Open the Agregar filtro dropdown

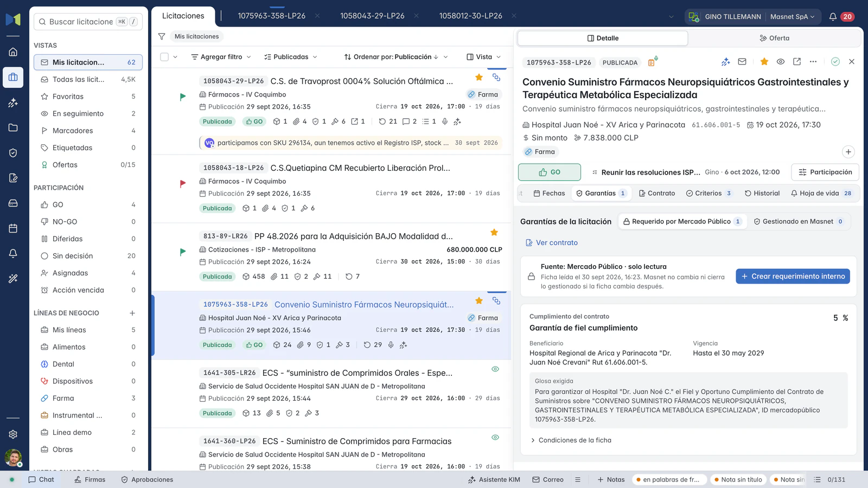221,57
